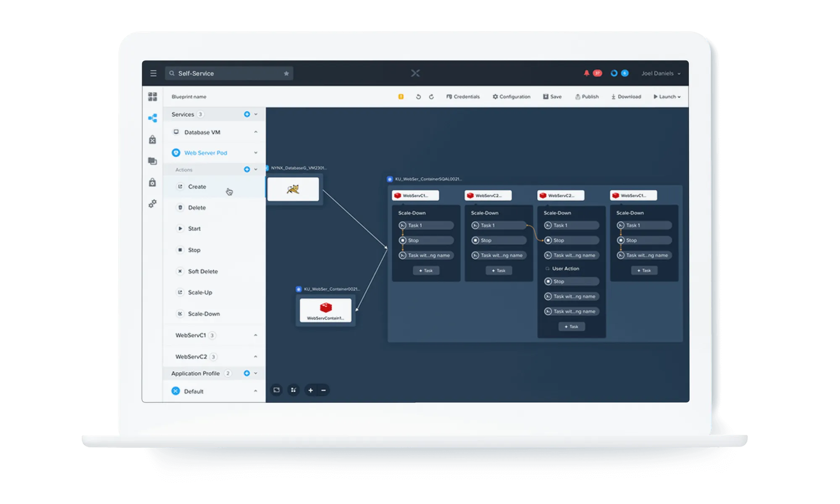Select the Soft Delete action
Viewport: 840px width, 504px height.
click(203, 271)
